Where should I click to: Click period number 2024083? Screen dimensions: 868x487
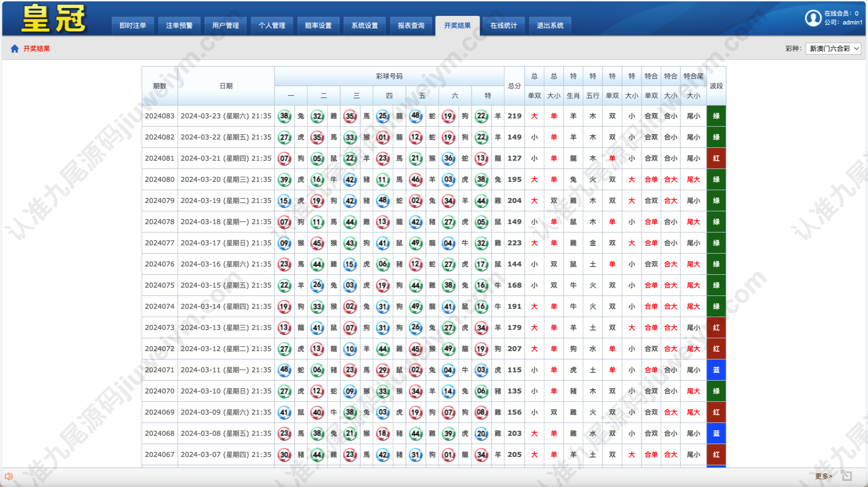point(160,116)
